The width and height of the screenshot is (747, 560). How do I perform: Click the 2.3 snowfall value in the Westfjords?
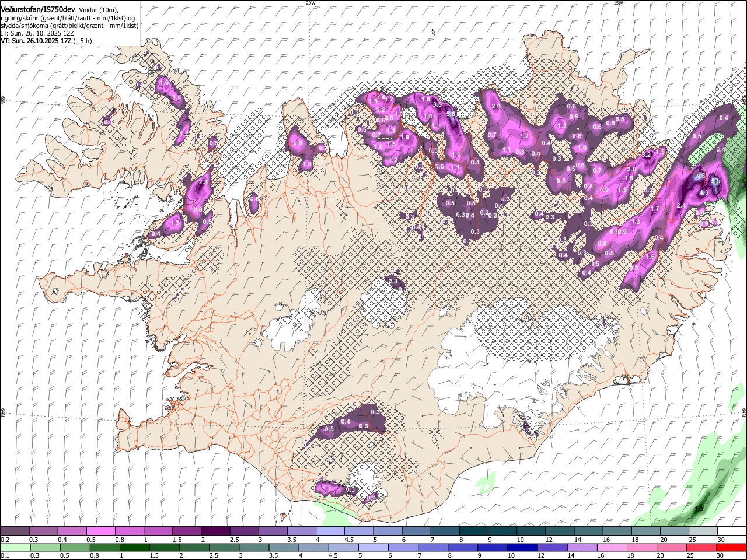click(x=203, y=183)
